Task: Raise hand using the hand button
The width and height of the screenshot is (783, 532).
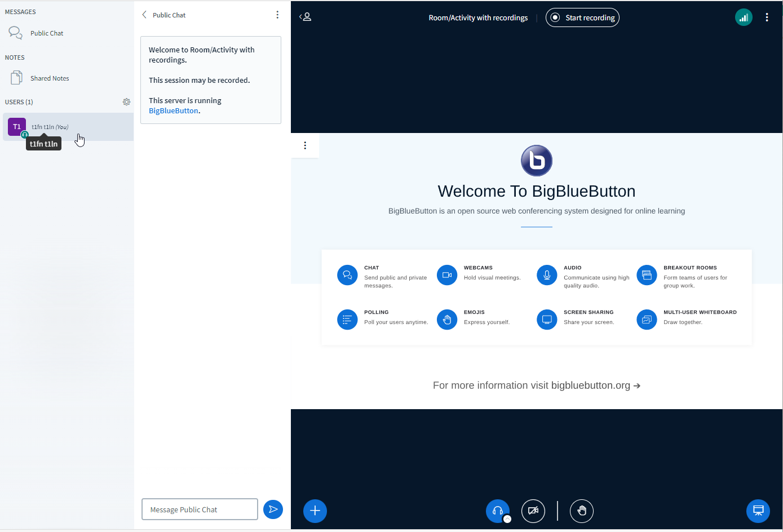Action: coord(582,511)
